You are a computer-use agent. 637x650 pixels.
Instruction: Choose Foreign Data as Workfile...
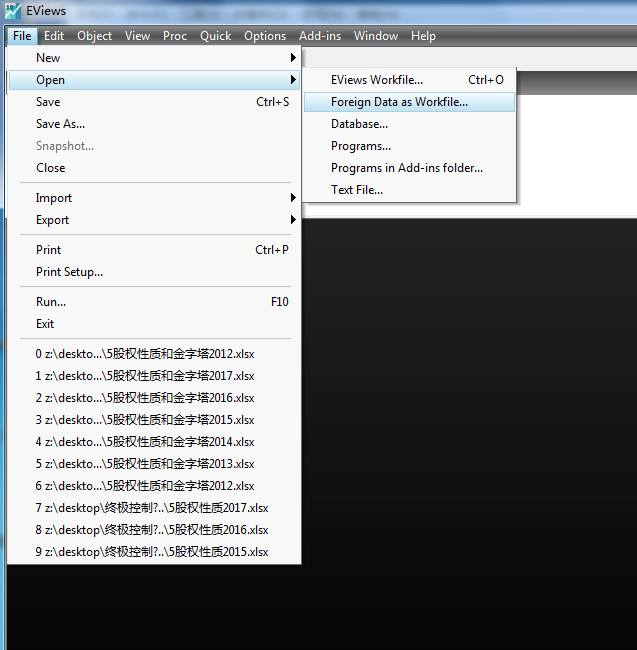[409, 102]
